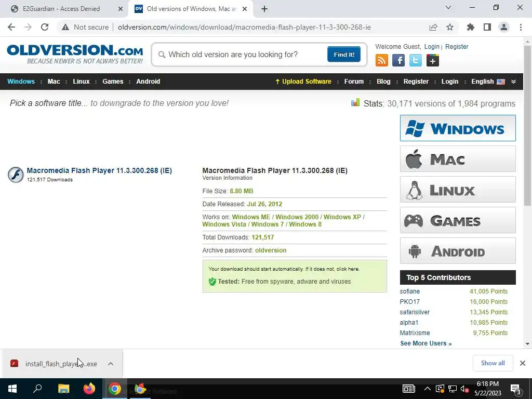532x399 pixels.
Task: Launch Firefox from taskbar
Action: click(x=89, y=389)
